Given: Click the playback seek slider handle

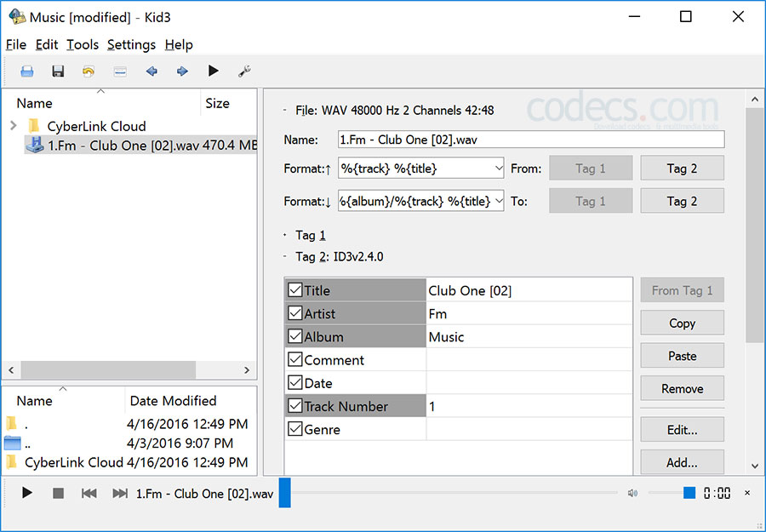Looking at the screenshot, I should pos(285,493).
